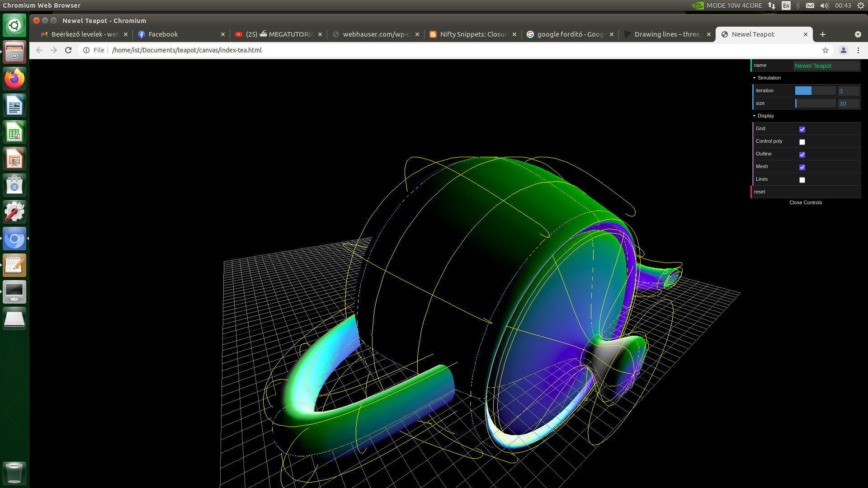868x488 pixels.
Task: Open the tab search dropdown arrow
Action: pos(858,34)
